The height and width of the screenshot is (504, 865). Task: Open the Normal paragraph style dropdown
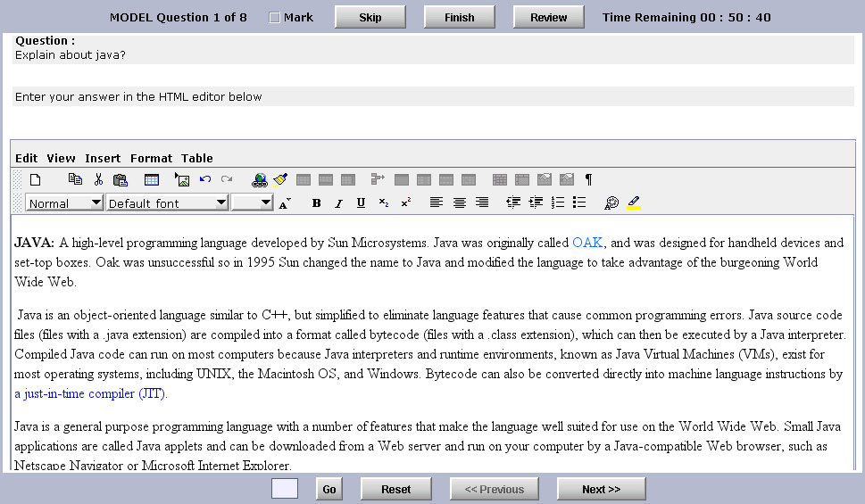[x=64, y=202]
